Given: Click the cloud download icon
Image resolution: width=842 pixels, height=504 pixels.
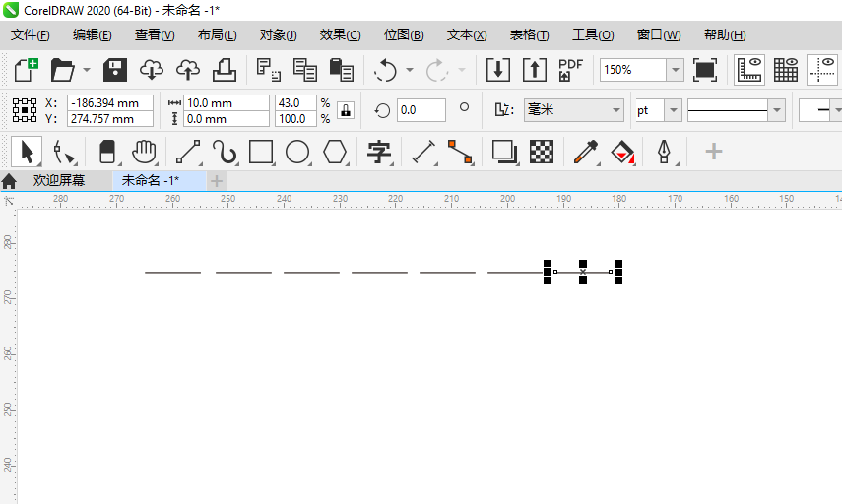Looking at the screenshot, I should coord(152,70).
